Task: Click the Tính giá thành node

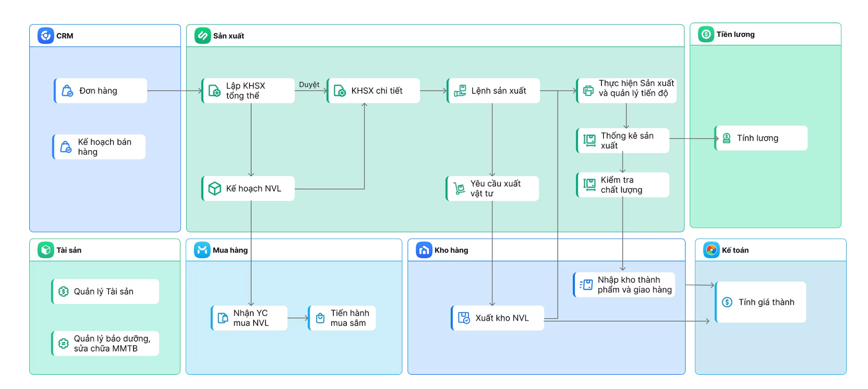Action: pos(761,302)
